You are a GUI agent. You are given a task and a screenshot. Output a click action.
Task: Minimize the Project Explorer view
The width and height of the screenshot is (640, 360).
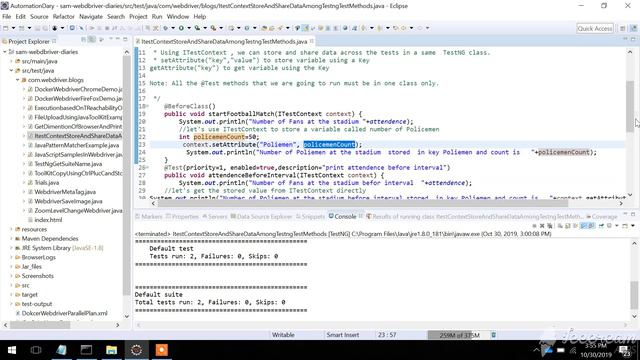click(118, 39)
